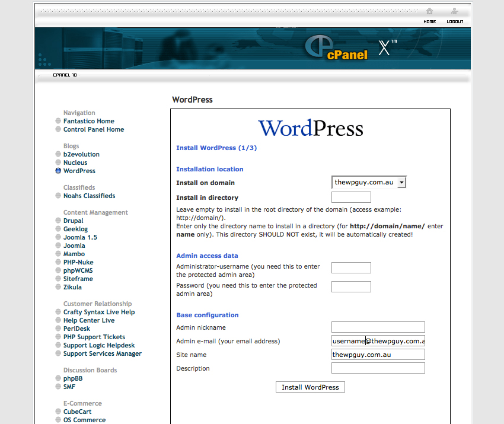Click the HOME text link
The height and width of the screenshot is (424, 504).
point(430,21)
